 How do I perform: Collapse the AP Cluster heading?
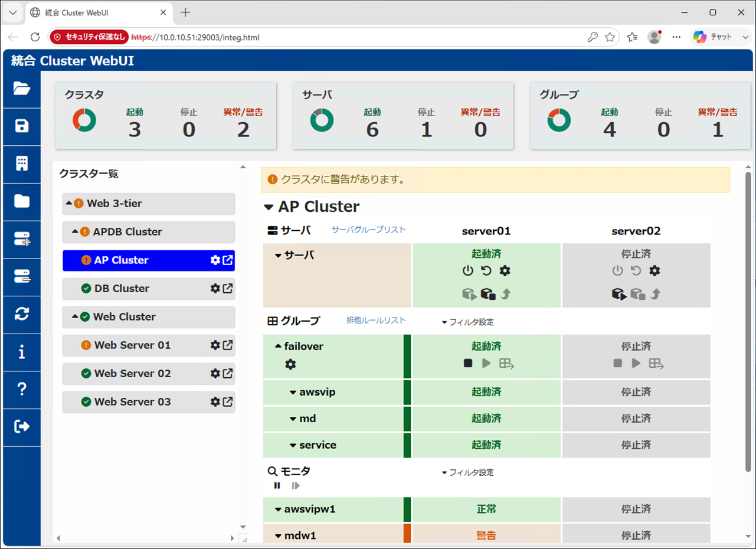click(269, 207)
